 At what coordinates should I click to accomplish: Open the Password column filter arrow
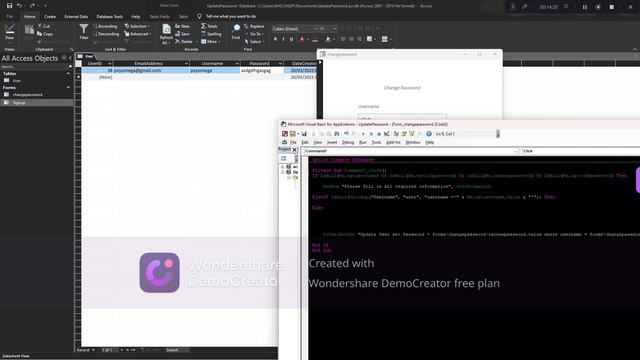280,64
